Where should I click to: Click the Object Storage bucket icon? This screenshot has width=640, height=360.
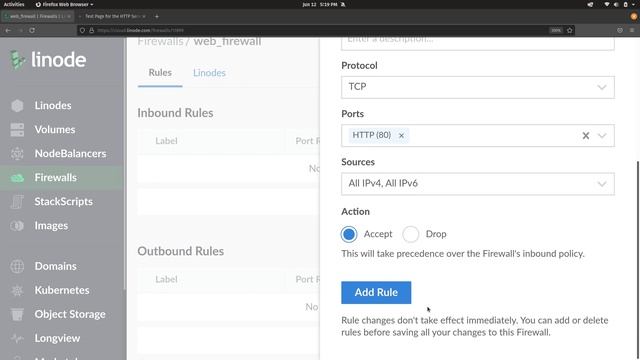coord(17,314)
